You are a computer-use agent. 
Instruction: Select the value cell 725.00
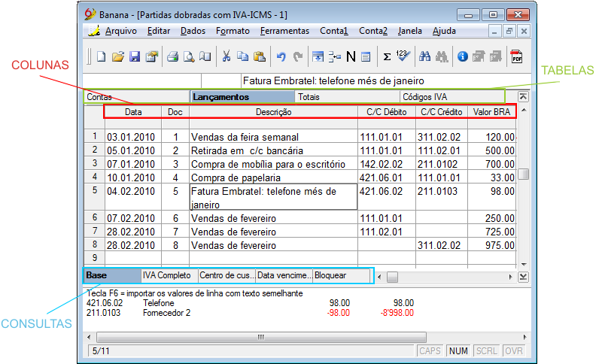(x=492, y=232)
